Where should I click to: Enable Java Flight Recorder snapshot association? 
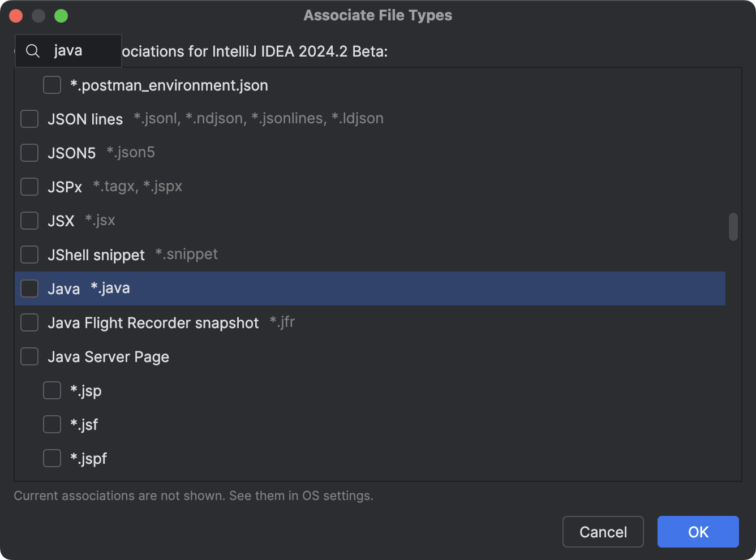coord(29,322)
